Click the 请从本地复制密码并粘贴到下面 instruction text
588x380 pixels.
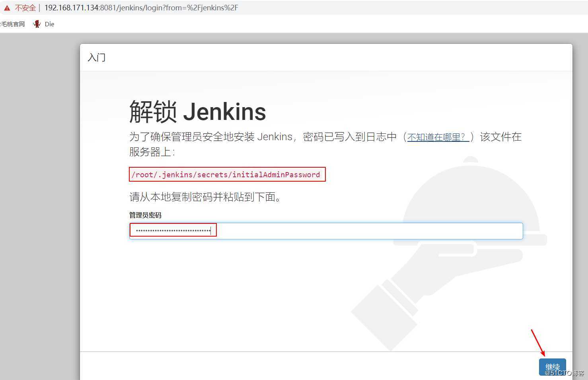(x=205, y=197)
